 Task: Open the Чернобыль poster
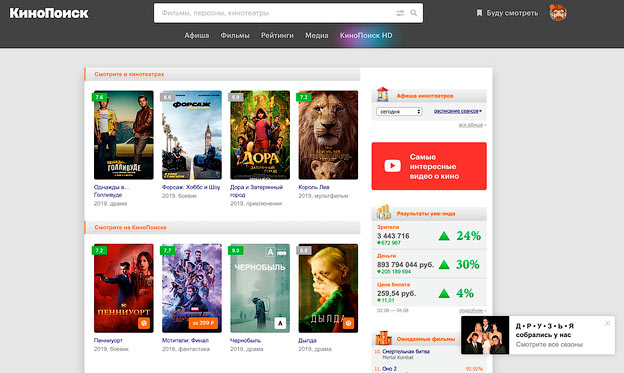click(260, 288)
